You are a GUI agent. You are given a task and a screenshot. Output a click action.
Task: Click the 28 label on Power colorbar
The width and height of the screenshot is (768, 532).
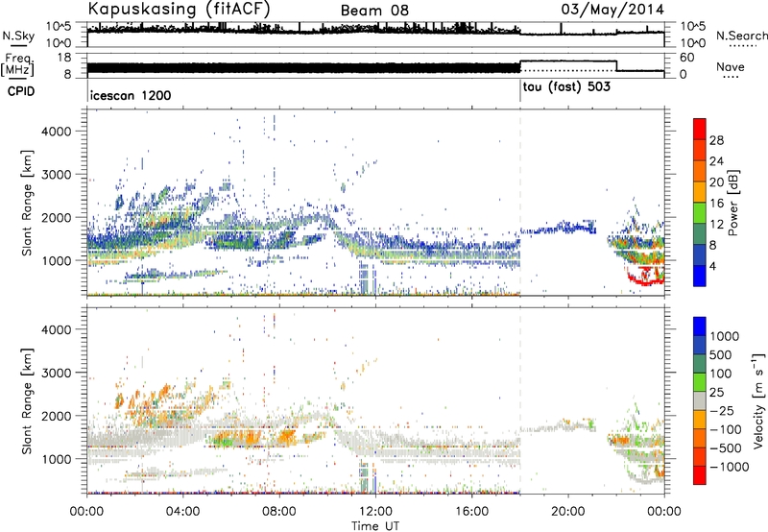pyautogui.click(x=716, y=140)
